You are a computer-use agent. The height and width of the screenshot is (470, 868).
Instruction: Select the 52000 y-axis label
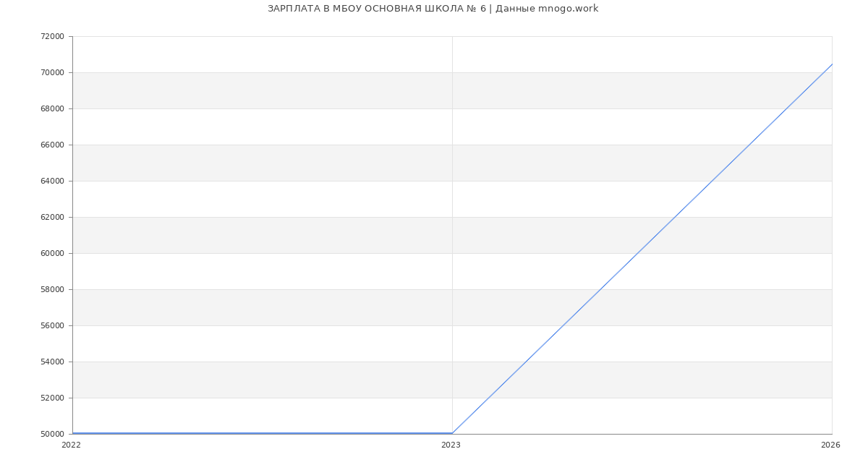point(52,398)
